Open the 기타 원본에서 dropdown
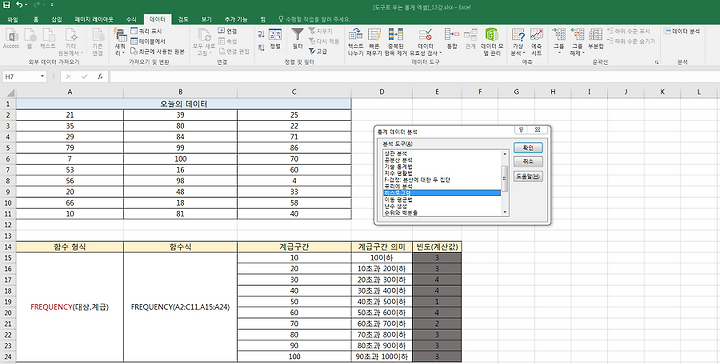Screen dimensions: 720x364 coord(70,41)
